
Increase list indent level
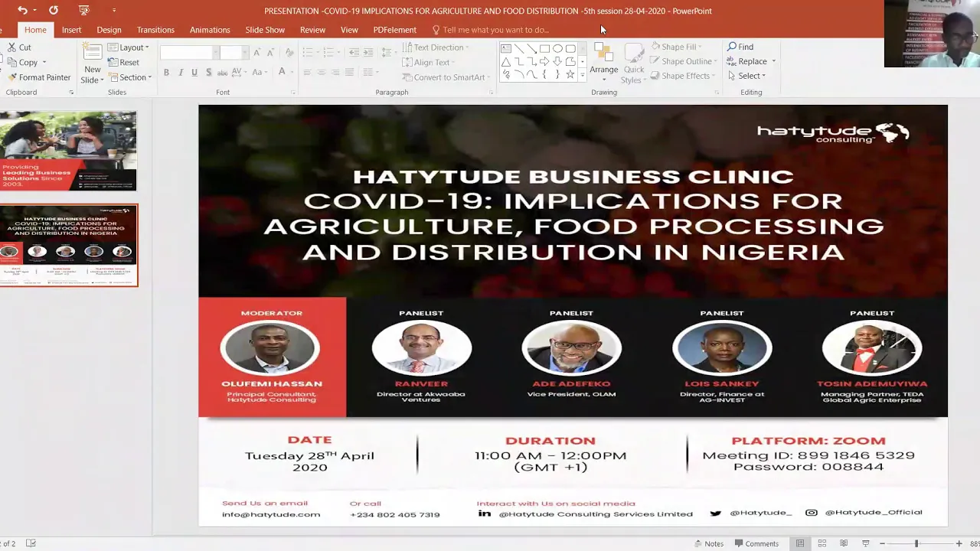coord(368,52)
